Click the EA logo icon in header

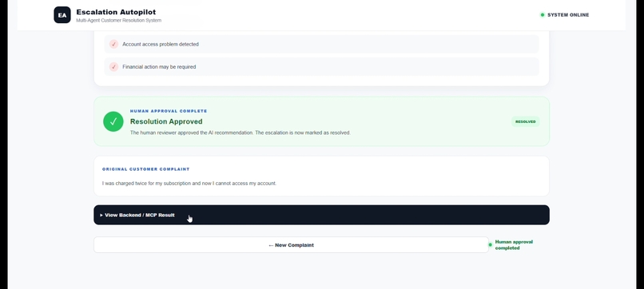pyautogui.click(x=62, y=15)
